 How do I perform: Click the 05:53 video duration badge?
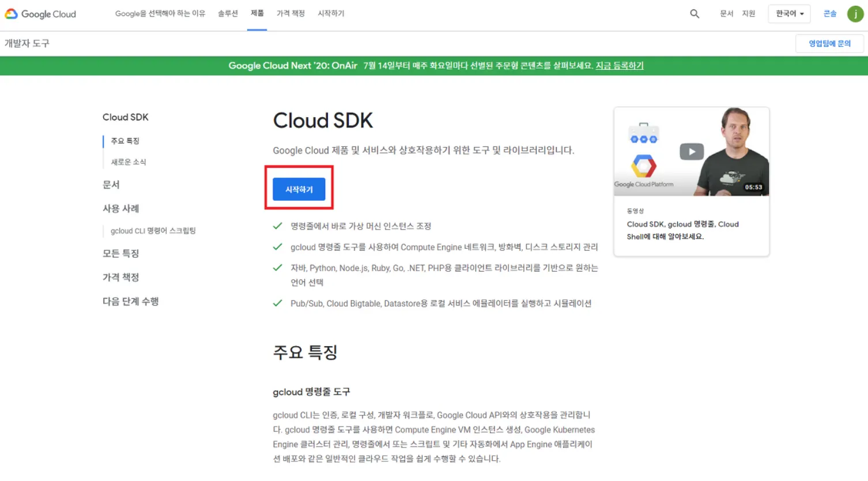753,187
